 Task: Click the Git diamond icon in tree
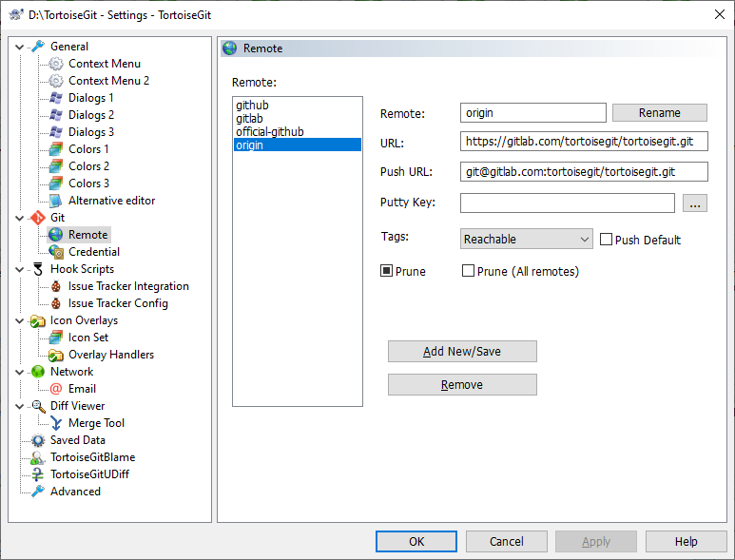(38, 218)
